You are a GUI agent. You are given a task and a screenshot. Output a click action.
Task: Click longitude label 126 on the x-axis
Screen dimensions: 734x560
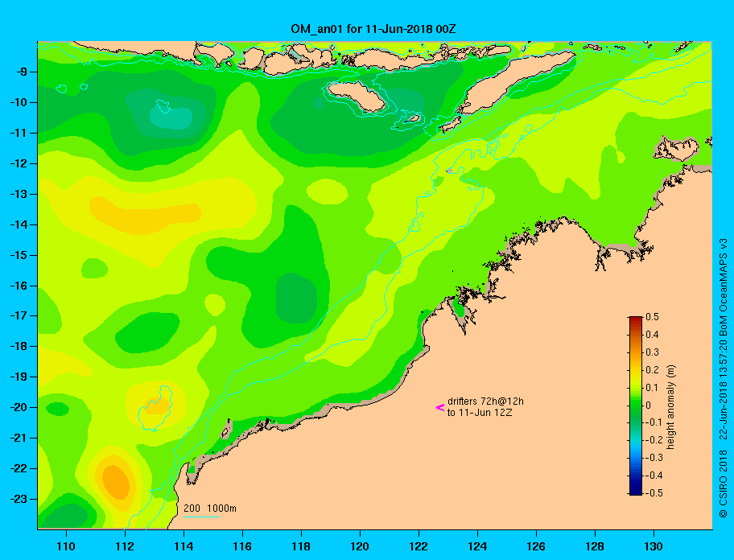(536, 546)
